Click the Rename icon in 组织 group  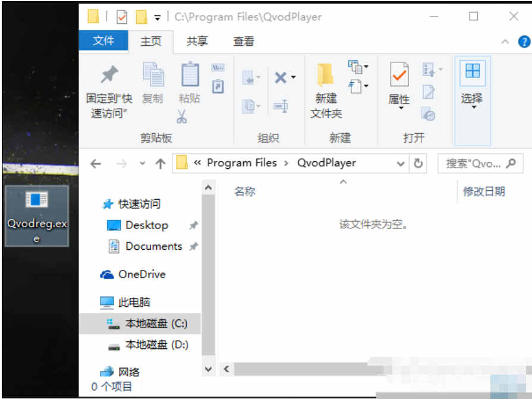pyautogui.click(x=281, y=106)
